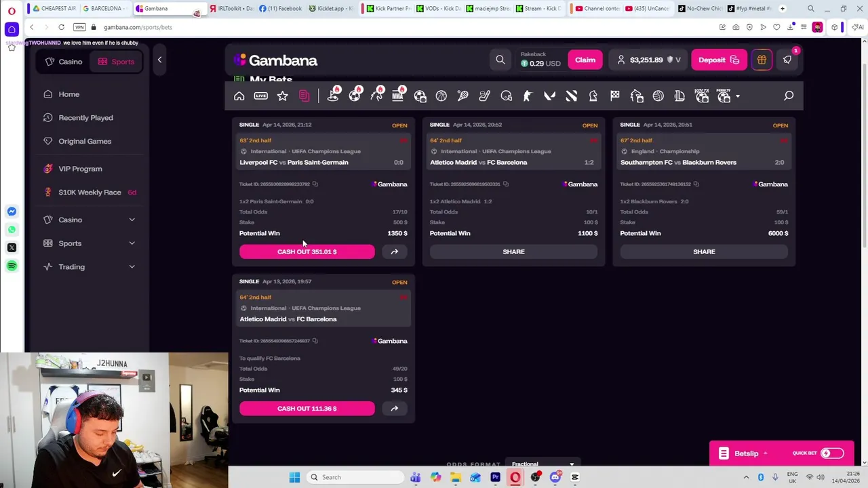868x488 pixels.
Task: Open Spotify in the Opera sidebar
Action: point(12,266)
